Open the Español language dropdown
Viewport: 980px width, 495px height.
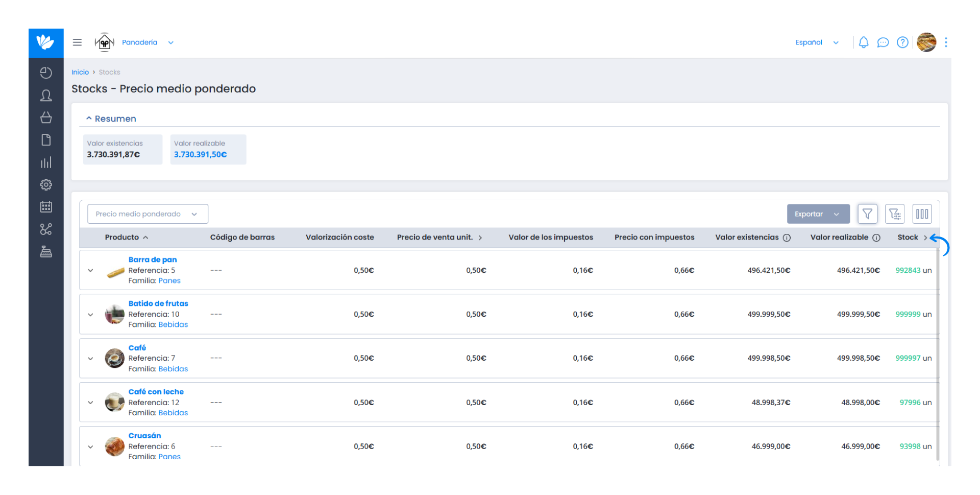[x=817, y=42]
